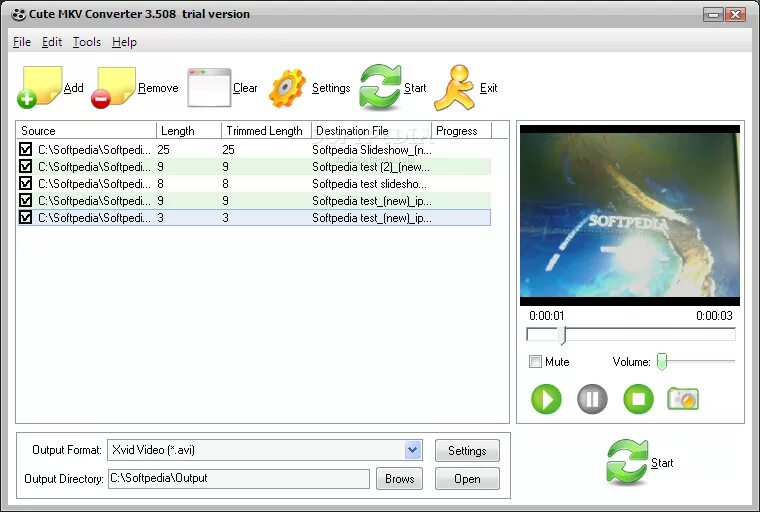The image size is (760, 512).
Task: Uncheck the Softpedia test (2) row checkbox
Action: click(x=25, y=166)
